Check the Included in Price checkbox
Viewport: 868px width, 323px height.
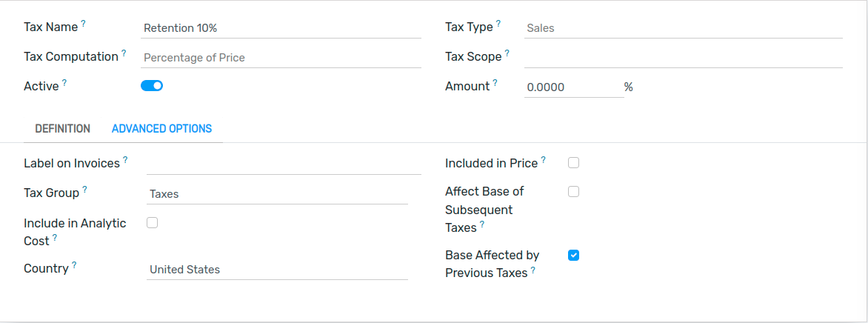(573, 163)
